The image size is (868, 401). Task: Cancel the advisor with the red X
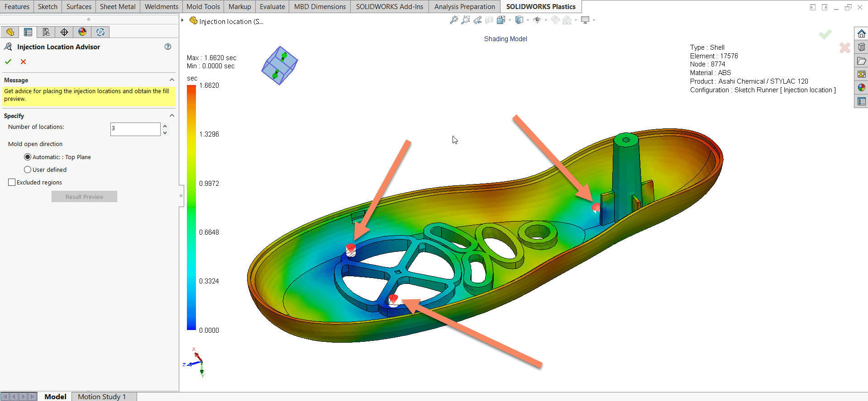click(x=24, y=62)
